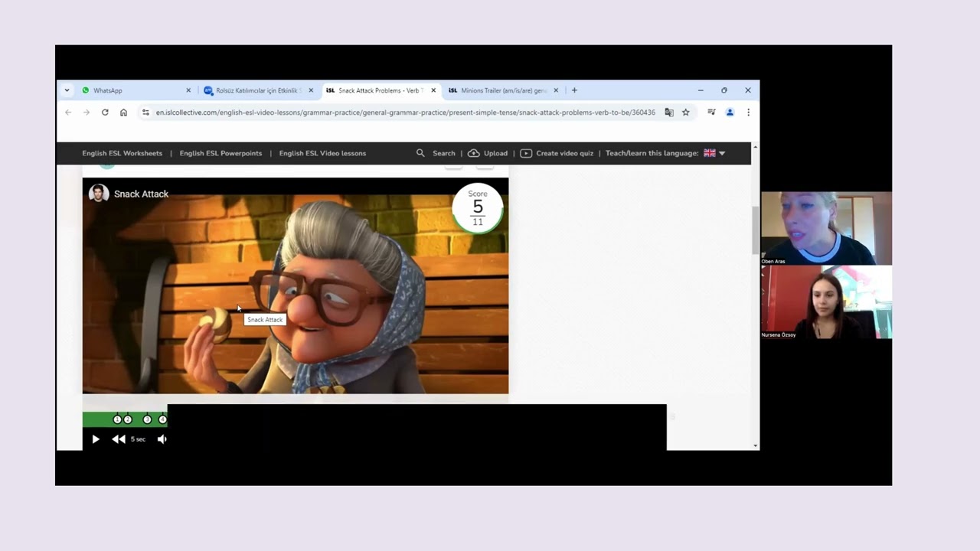This screenshot has height=551, width=980.
Task: Click the Search link in site header
Action: [443, 153]
